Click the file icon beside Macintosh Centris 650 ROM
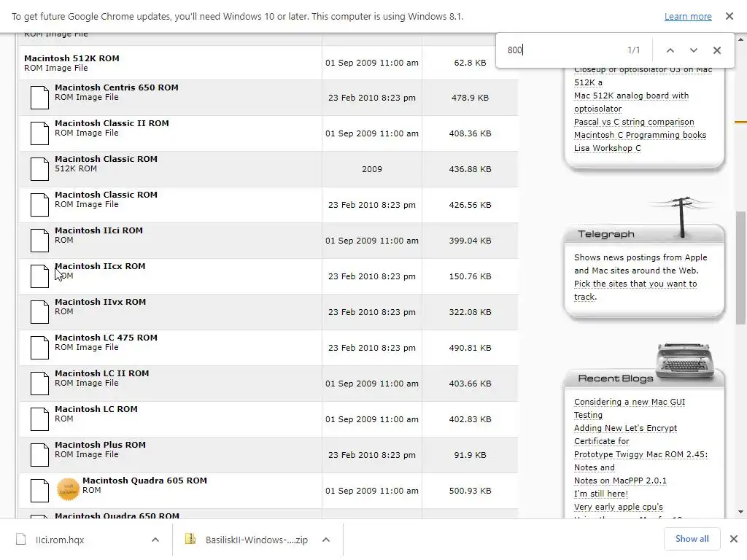The width and height of the screenshot is (747, 560). pyautogui.click(x=39, y=98)
